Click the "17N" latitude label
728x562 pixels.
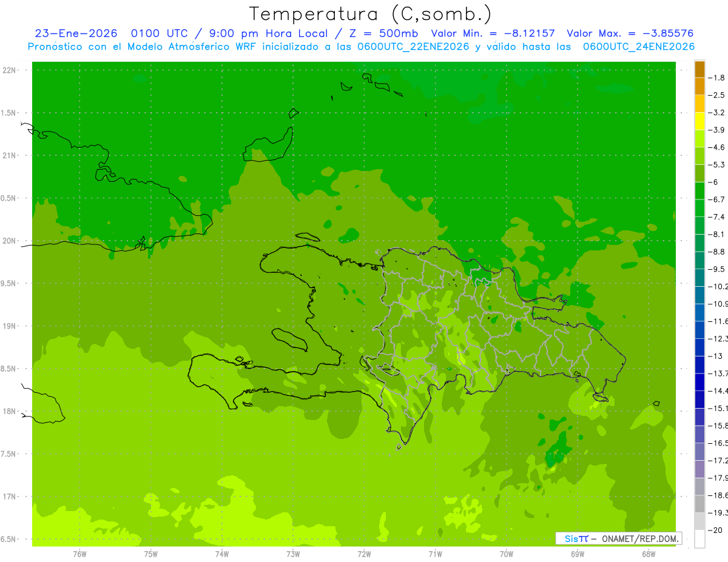pyautogui.click(x=10, y=497)
